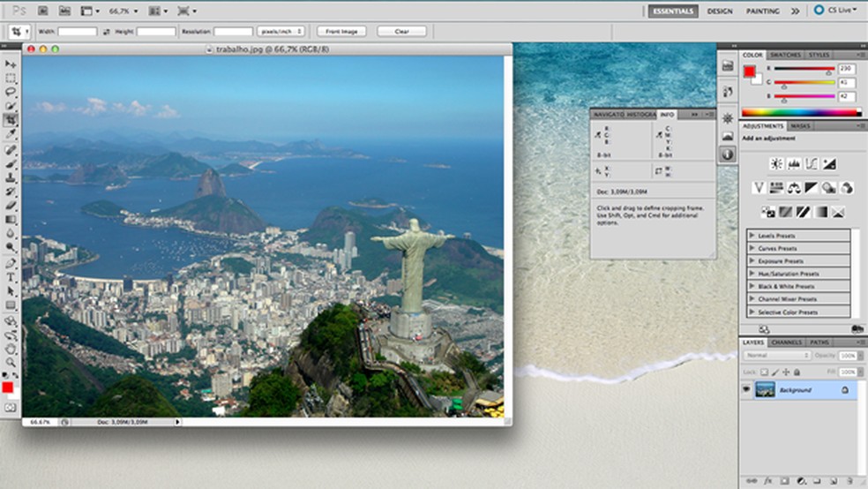868x489 pixels.
Task: Toggle lock position in Layers panel
Action: (x=786, y=372)
